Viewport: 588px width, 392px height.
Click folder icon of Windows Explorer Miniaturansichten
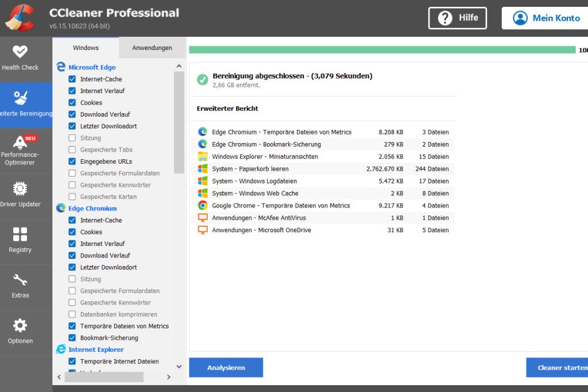[203, 156]
